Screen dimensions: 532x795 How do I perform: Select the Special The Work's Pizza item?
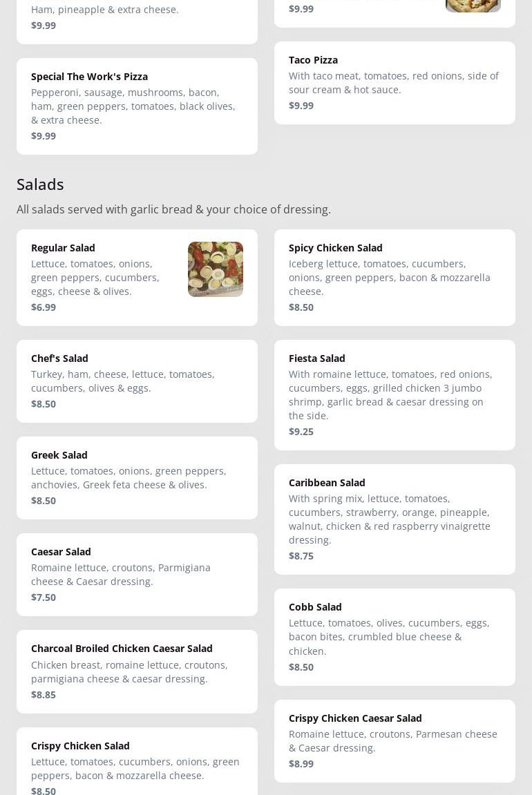pos(137,106)
